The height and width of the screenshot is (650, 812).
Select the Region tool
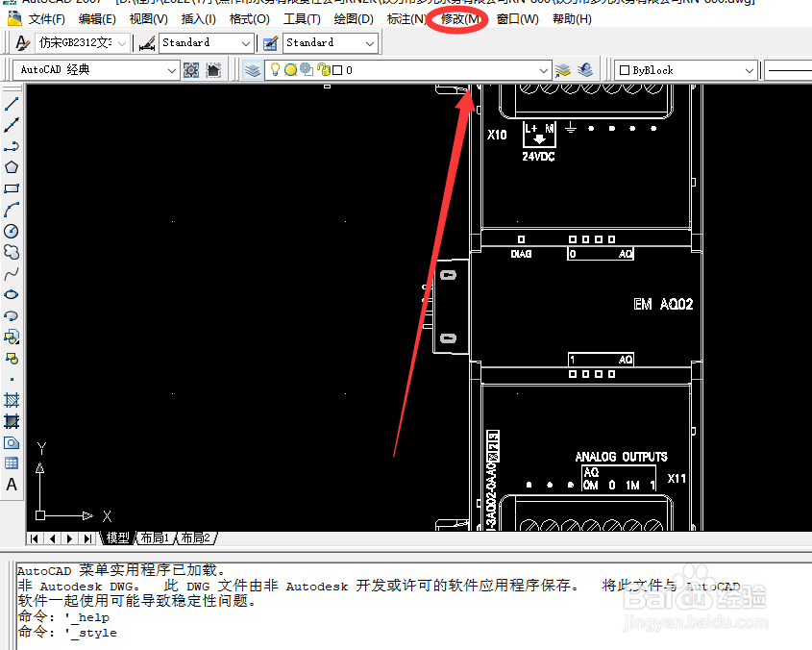[x=12, y=442]
